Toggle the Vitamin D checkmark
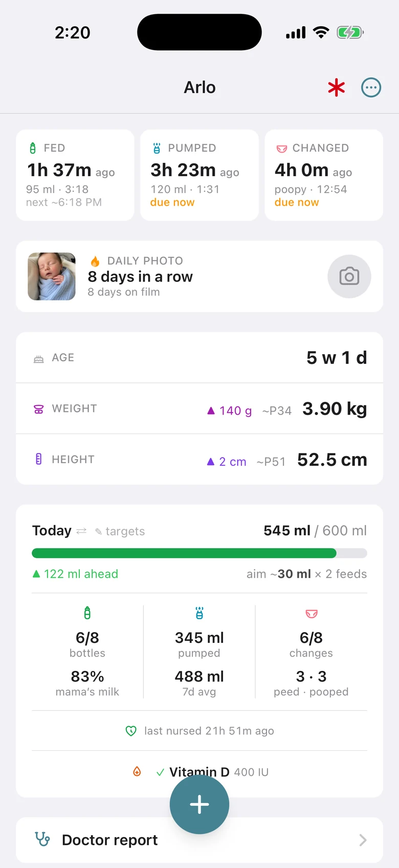399x868 pixels. coord(160,772)
